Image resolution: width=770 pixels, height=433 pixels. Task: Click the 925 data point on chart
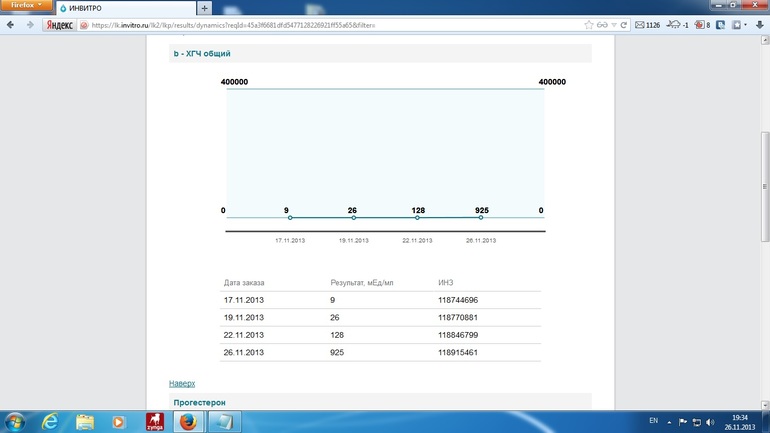coord(481,217)
